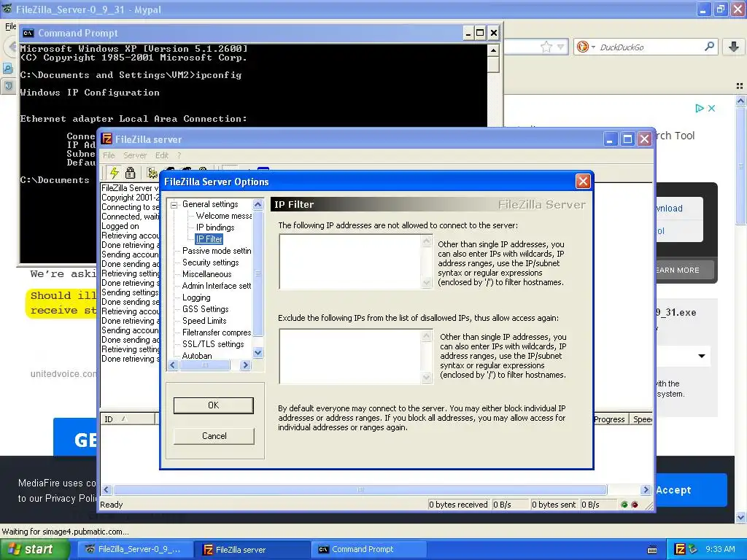Open the Mypal downloads arrow button
This screenshot has height=560, width=747.
click(734, 47)
